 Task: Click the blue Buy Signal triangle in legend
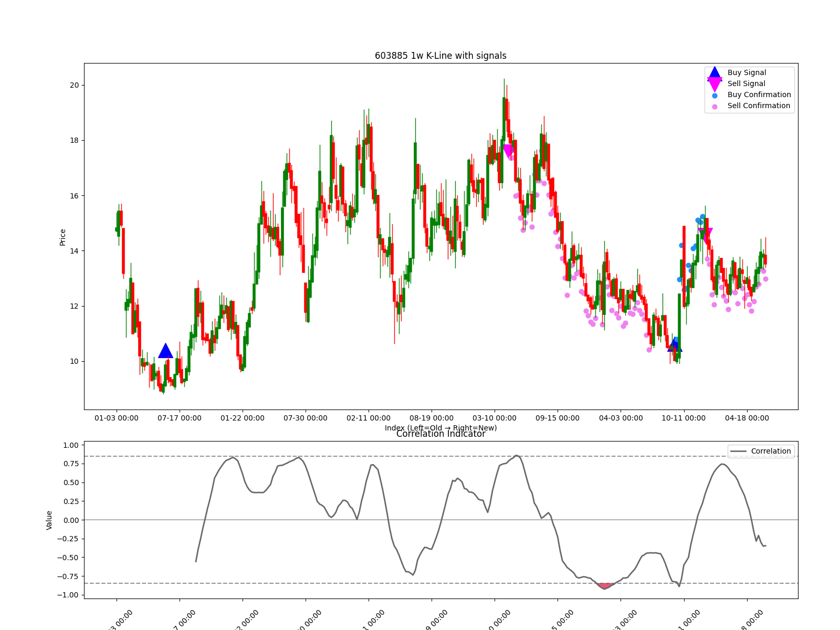(x=715, y=73)
